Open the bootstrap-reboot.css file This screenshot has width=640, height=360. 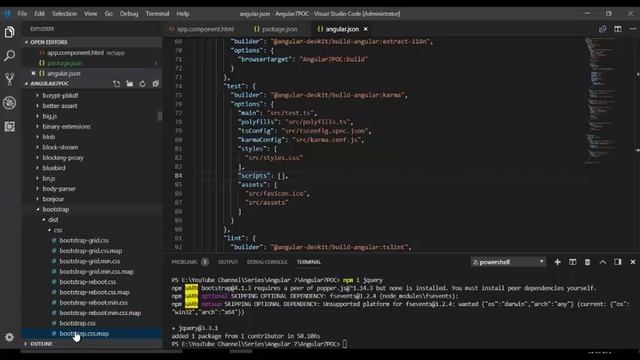(87, 282)
